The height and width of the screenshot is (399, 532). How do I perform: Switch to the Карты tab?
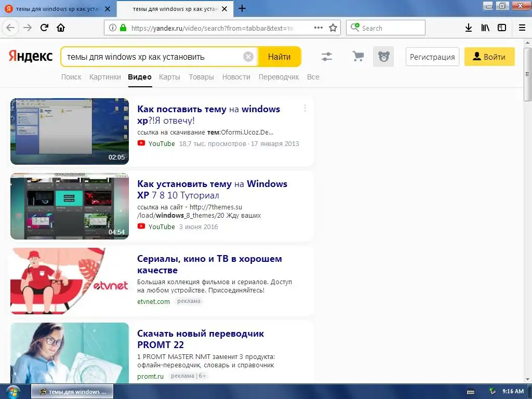(170, 77)
